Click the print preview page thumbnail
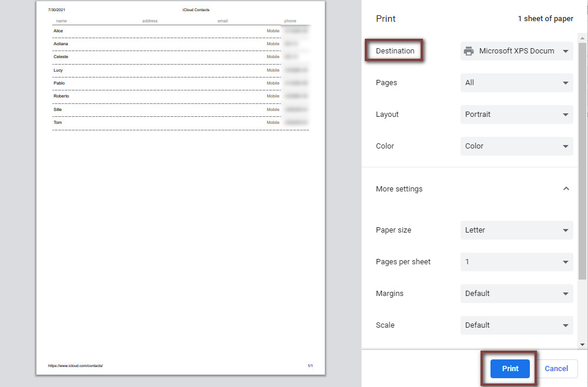 pyautogui.click(x=180, y=187)
